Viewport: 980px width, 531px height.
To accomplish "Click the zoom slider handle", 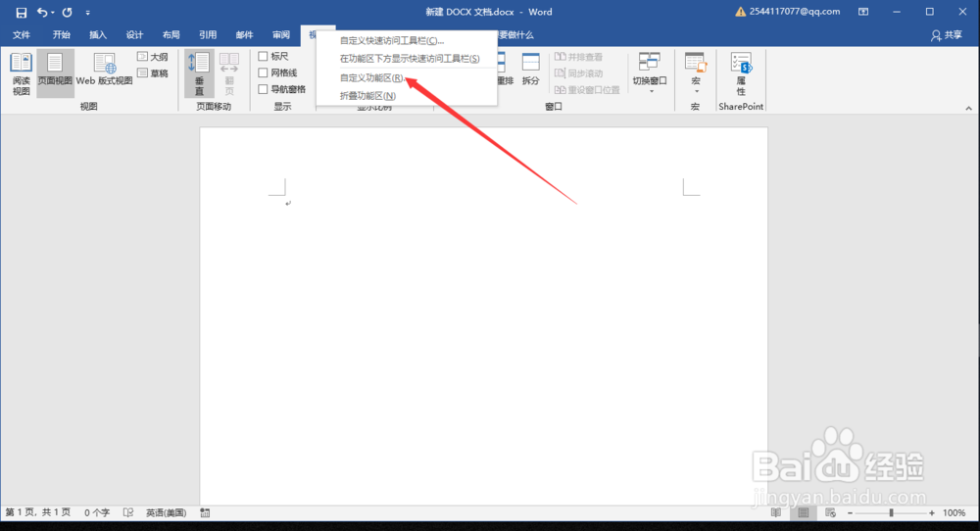I will [x=891, y=513].
